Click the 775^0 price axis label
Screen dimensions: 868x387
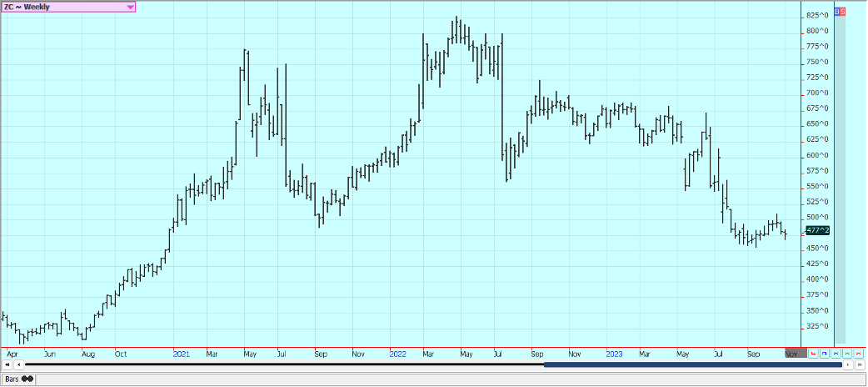(x=818, y=46)
